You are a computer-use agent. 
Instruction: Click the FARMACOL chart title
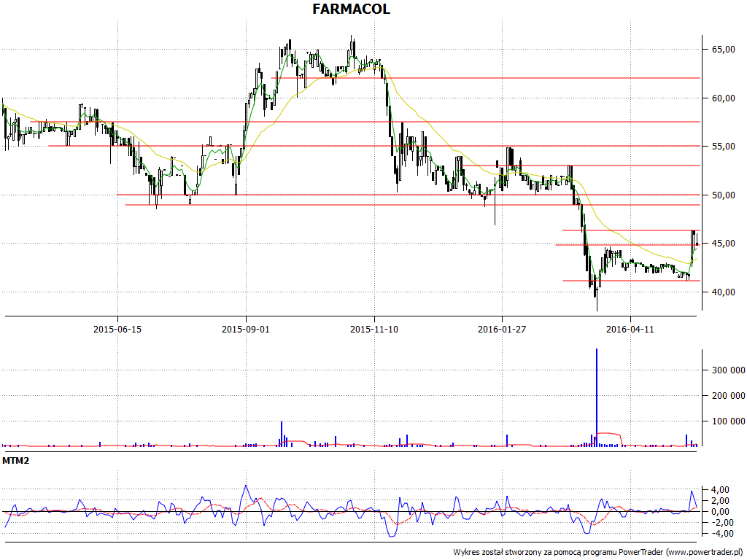(351, 9)
